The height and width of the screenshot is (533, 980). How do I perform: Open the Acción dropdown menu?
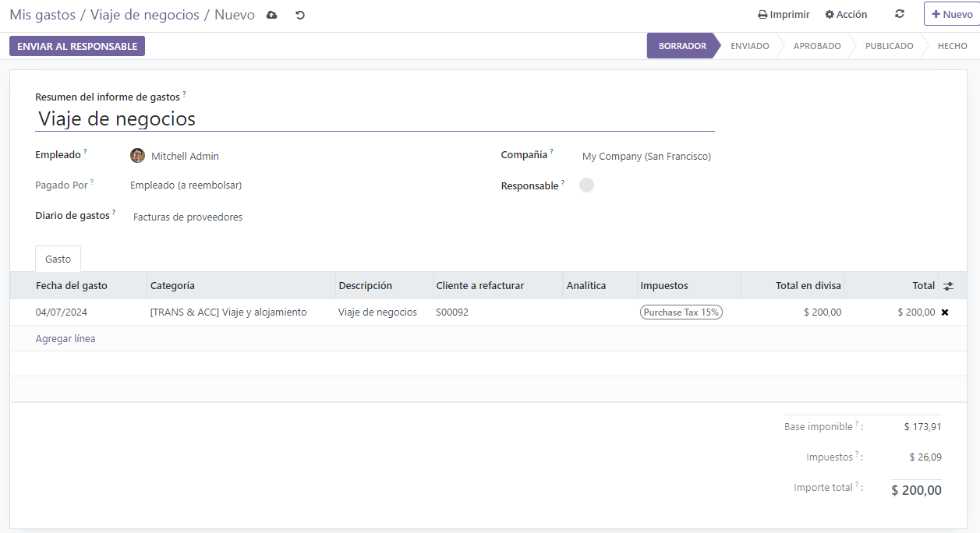click(846, 15)
